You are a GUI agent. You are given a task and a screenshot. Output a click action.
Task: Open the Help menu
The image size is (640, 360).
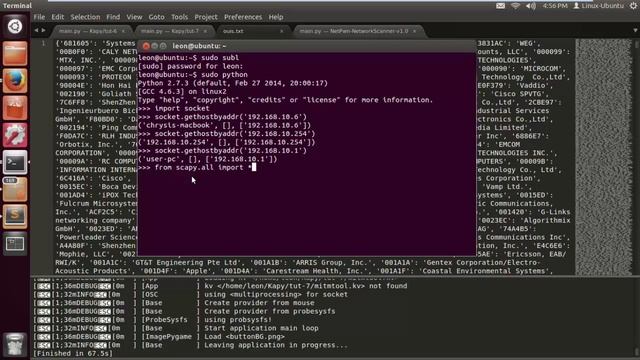point(276,17)
